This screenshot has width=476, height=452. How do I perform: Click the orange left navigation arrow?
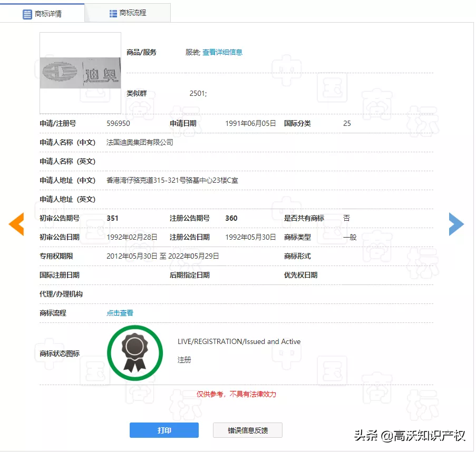pyautogui.click(x=17, y=224)
